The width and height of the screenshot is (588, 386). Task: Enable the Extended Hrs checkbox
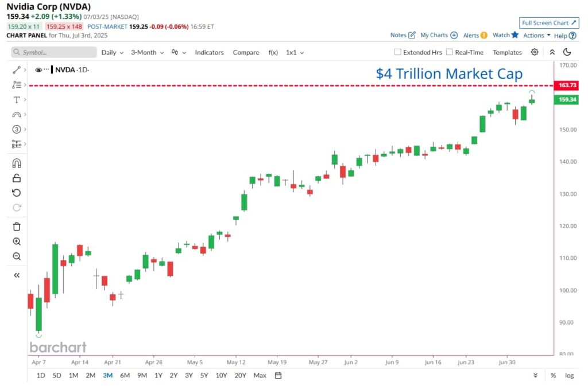pos(398,52)
